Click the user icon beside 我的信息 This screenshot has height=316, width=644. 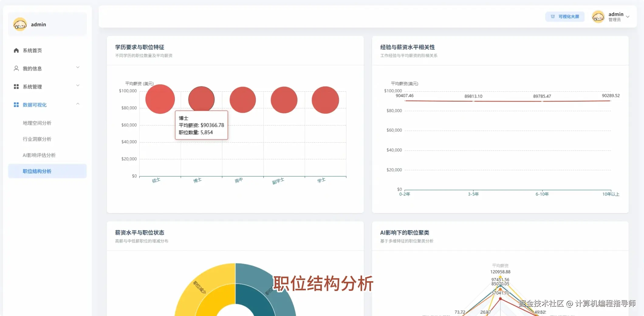16,68
